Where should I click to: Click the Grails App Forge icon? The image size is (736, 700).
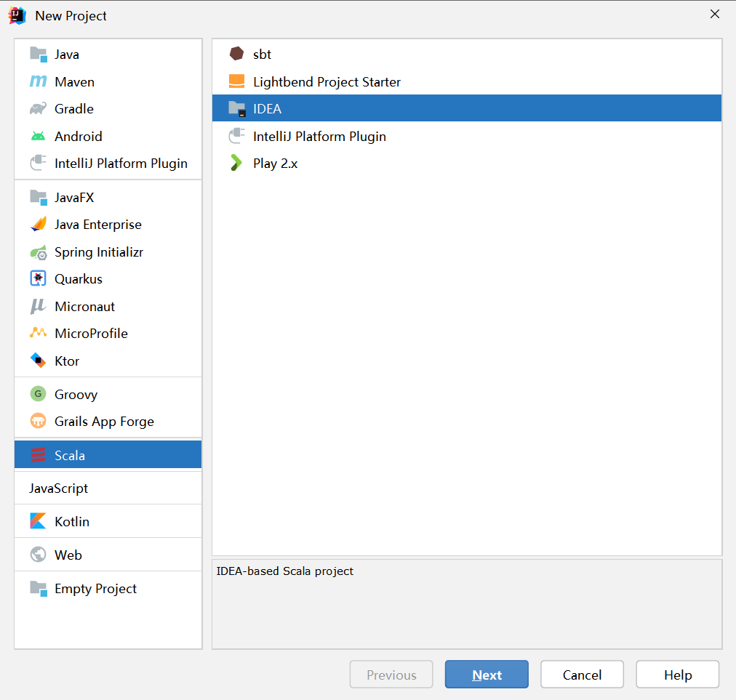(39, 422)
